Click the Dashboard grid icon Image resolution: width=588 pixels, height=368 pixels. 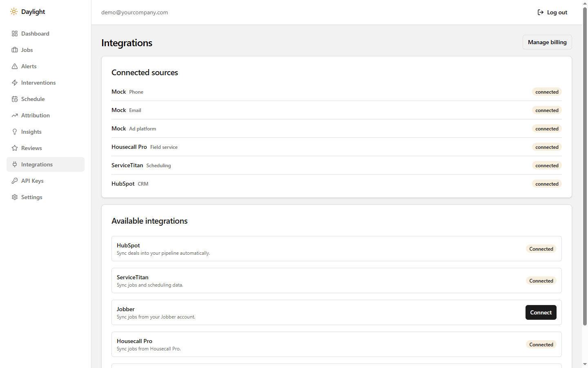coord(15,34)
